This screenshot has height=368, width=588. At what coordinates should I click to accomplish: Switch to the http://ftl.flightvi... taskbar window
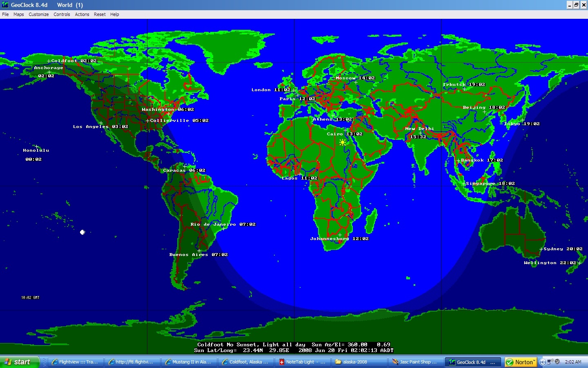tap(132, 362)
